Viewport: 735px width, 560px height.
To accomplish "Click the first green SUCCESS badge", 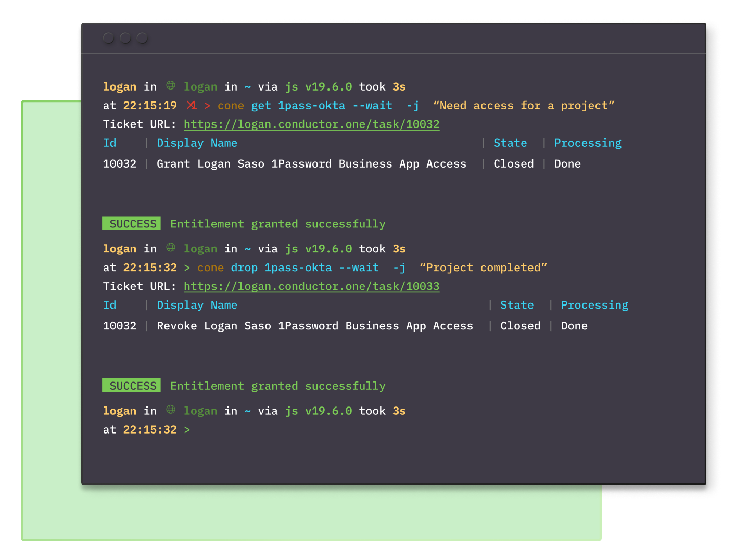I will (131, 223).
